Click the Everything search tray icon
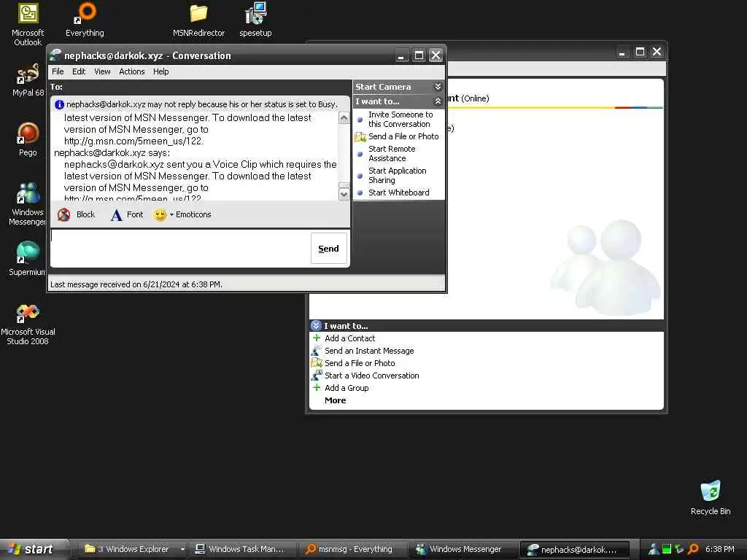The width and height of the screenshot is (747, 560). tap(693, 549)
